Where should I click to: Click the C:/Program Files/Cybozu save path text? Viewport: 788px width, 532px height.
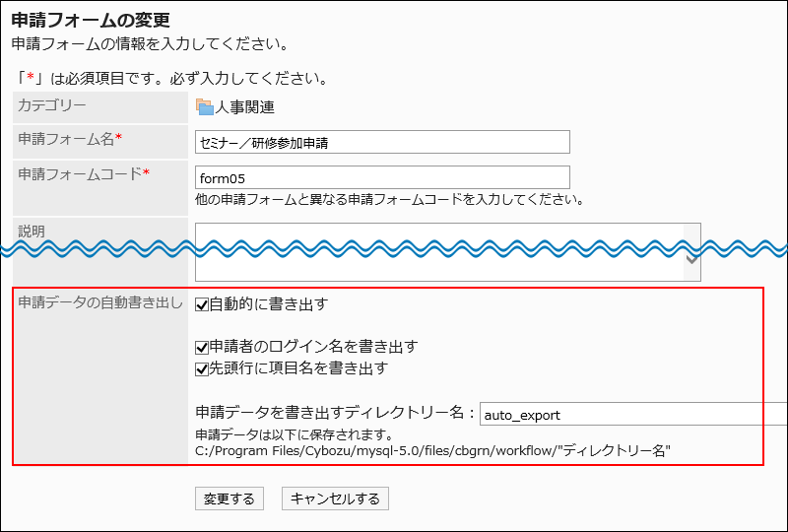(x=432, y=450)
